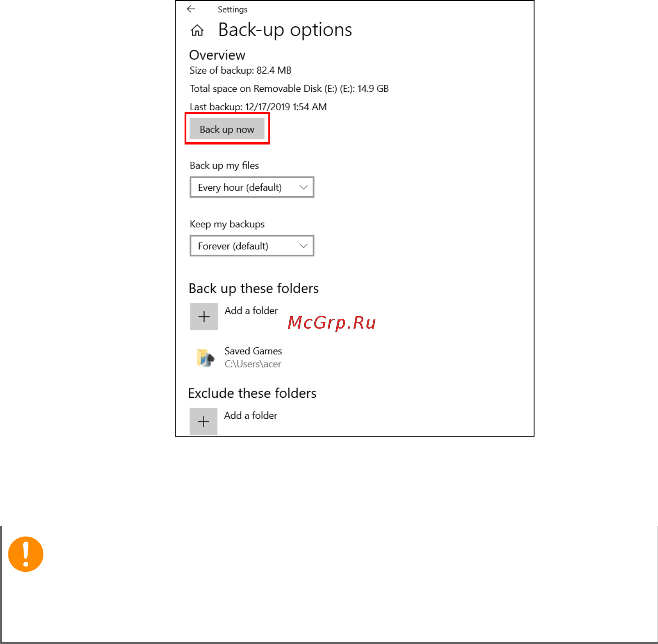
Task: Go back using the Settings arrow
Action: coord(191,9)
